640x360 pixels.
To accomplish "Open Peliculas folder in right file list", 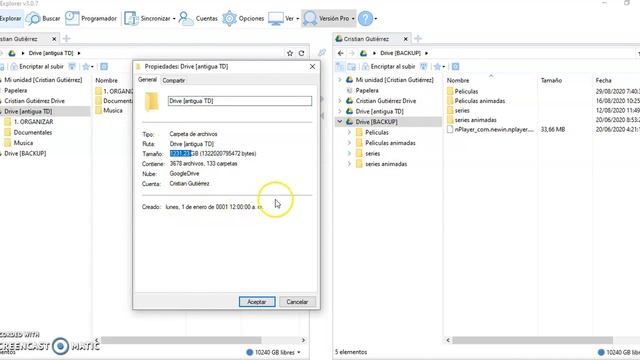I will click(x=466, y=91).
